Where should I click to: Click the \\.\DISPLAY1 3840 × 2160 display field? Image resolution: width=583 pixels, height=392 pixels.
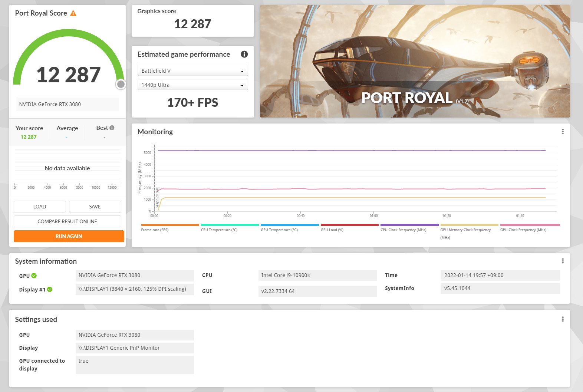click(135, 289)
